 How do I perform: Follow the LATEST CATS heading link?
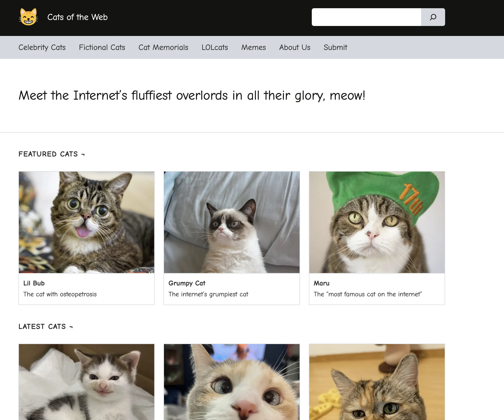[x=46, y=327]
